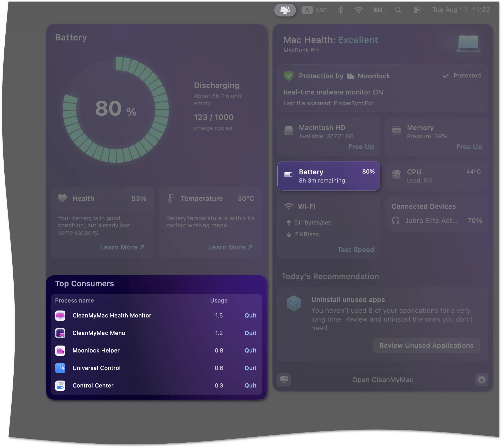502x448 pixels.
Task: Click Learn More under Health
Action: 122,247
